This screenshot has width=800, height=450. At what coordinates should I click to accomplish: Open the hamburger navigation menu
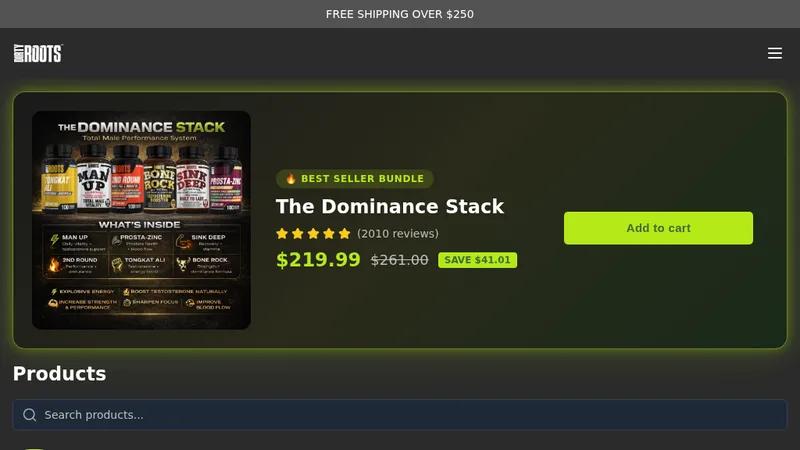pyautogui.click(x=774, y=53)
